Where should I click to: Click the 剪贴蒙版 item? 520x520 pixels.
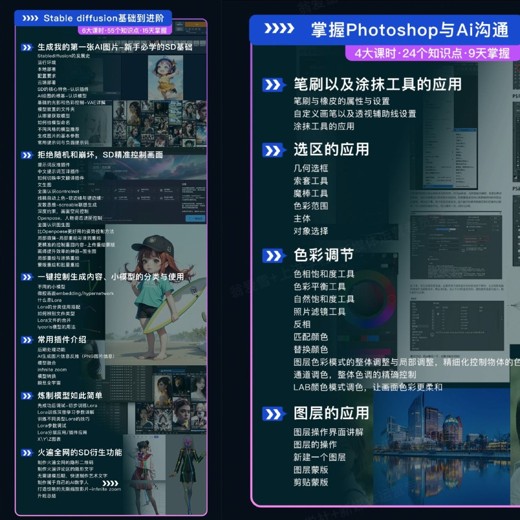tap(311, 483)
